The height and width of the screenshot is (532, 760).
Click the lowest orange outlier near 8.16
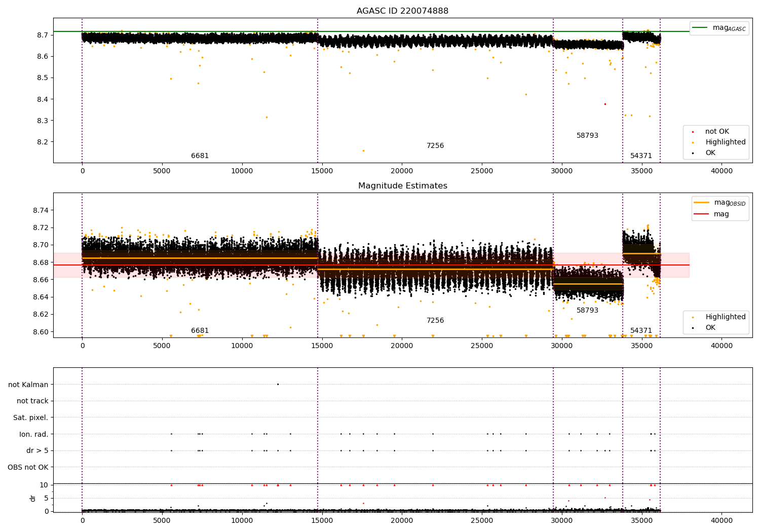pos(363,150)
